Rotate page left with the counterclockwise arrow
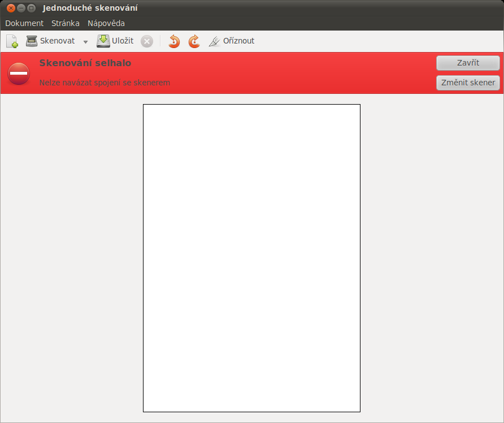 pyautogui.click(x=174, y=41)
